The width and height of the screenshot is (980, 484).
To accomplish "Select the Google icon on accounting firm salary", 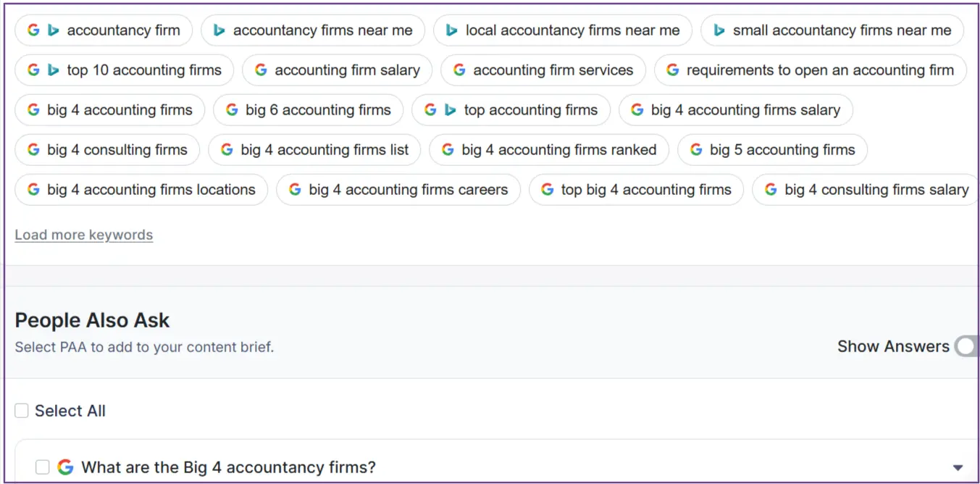I will (x=260, y=70).
